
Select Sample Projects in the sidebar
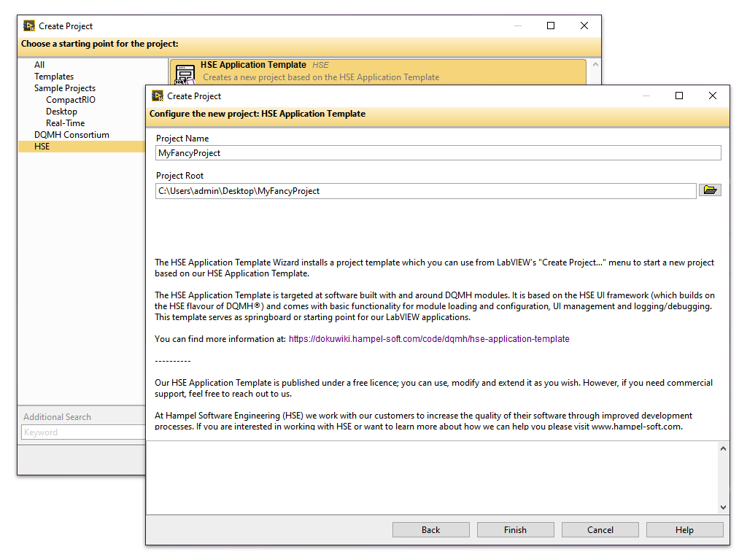(64, 87)
